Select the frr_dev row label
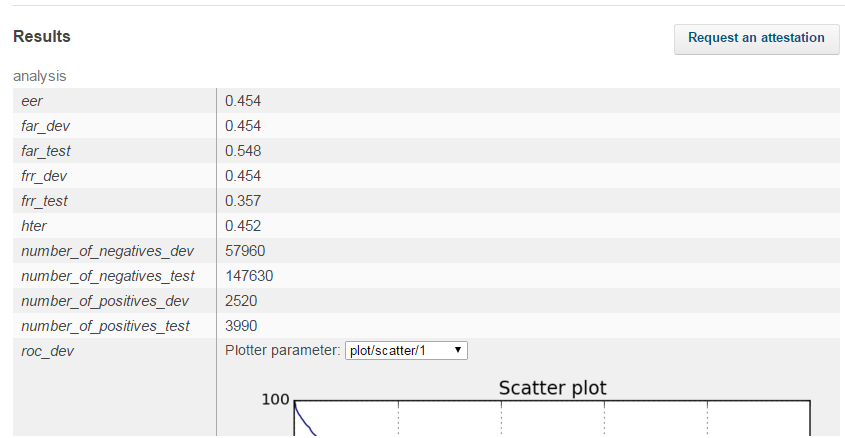 pos(45,175)
